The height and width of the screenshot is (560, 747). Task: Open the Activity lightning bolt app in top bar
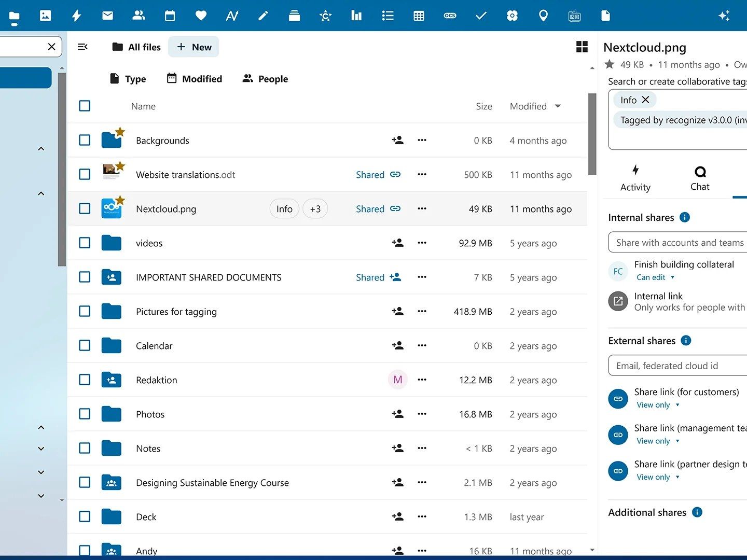click(x=76, y=16)
